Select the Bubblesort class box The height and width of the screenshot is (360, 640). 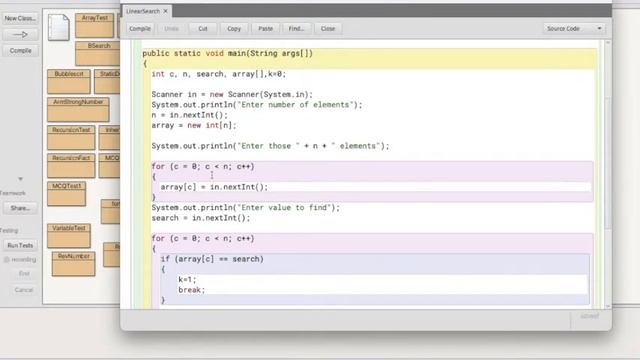pos(69,82)
